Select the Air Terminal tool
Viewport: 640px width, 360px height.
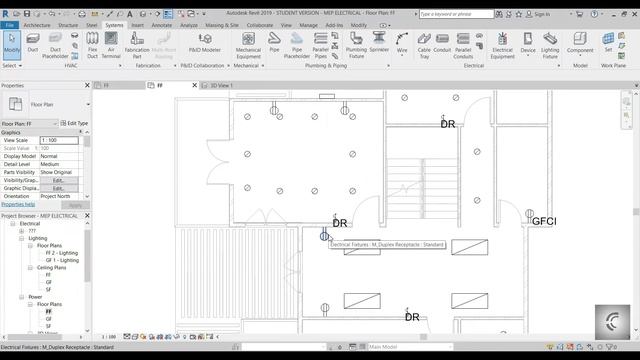[111, 45]
